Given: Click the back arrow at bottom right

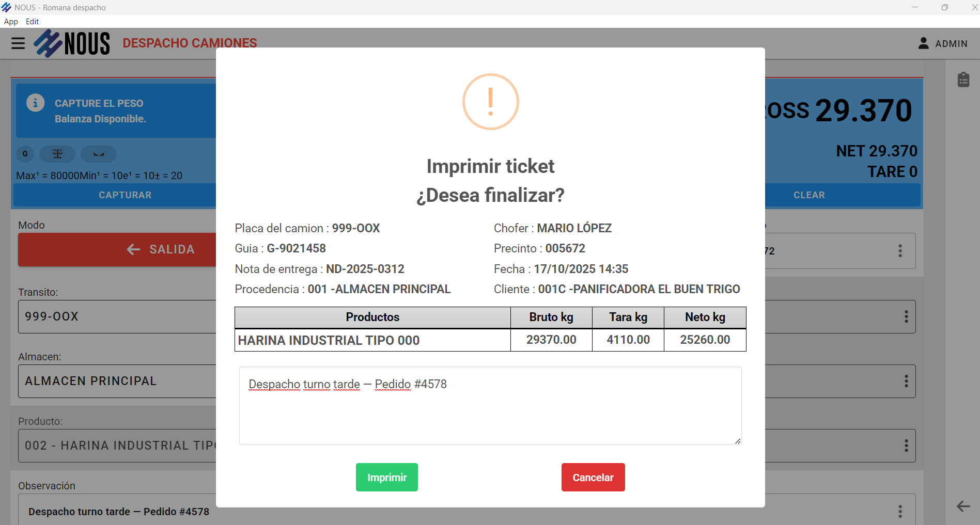Looking at the screenshot, I should tap(963, 506).
